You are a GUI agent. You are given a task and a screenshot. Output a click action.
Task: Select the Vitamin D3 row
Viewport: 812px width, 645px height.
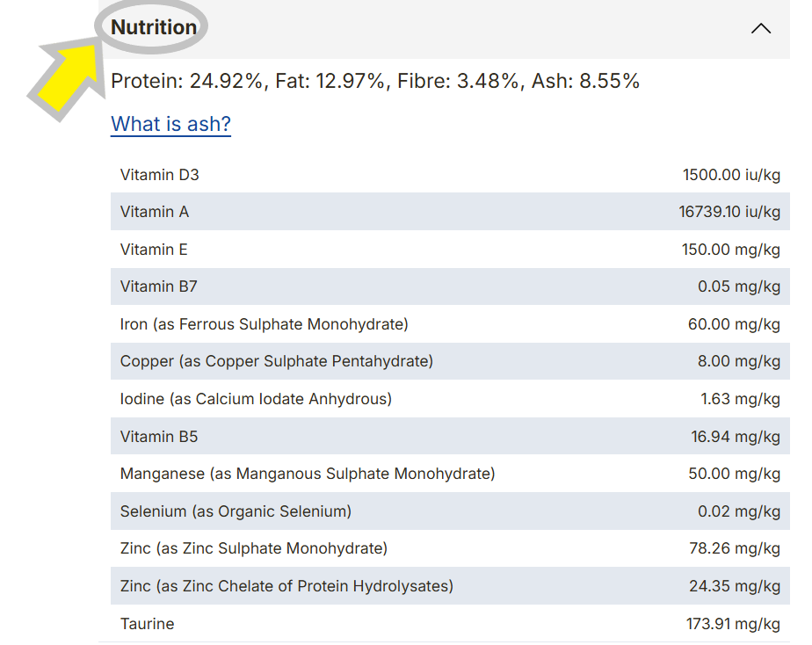[x=450, y=175]
